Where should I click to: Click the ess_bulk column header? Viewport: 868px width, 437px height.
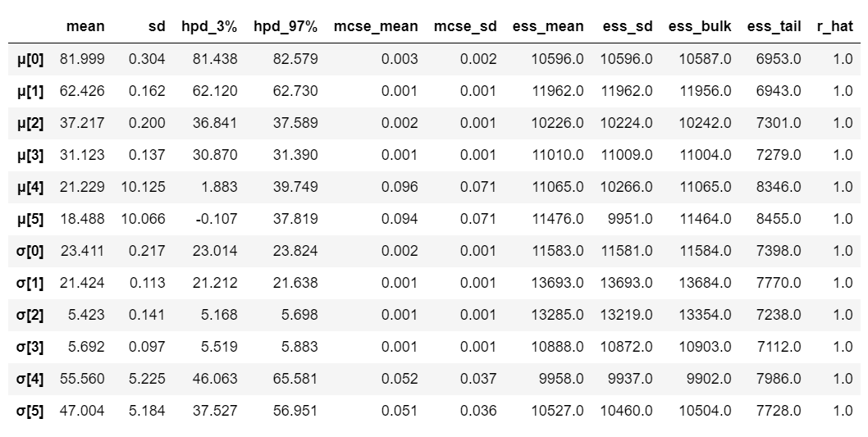point(701,26)
